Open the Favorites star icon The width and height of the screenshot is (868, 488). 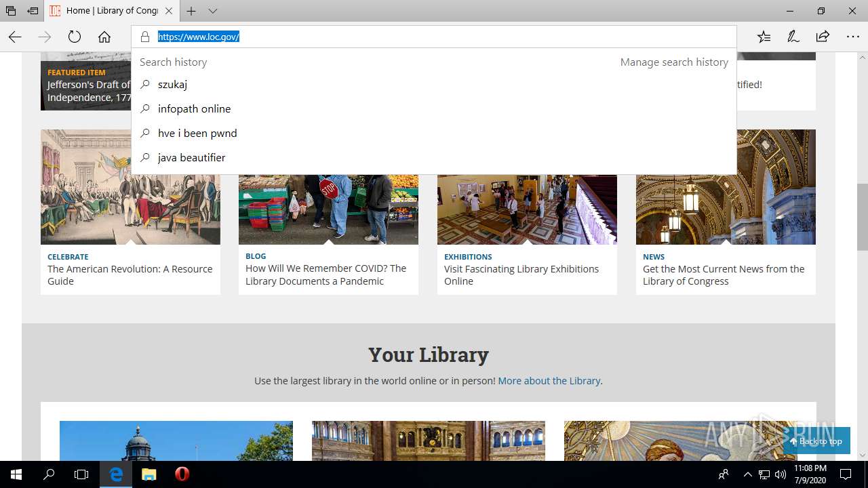tap(764, 37)
